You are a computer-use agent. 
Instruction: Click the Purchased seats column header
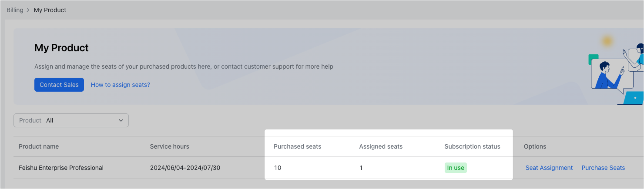[x=297, y=146]
